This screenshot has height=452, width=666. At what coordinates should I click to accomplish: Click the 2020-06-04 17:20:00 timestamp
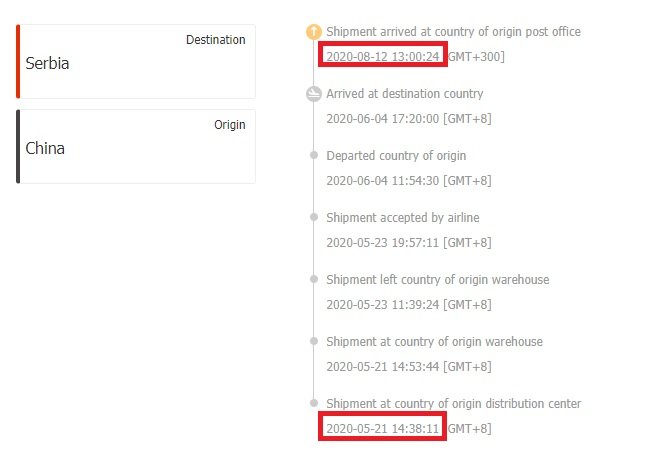point(383,119)
